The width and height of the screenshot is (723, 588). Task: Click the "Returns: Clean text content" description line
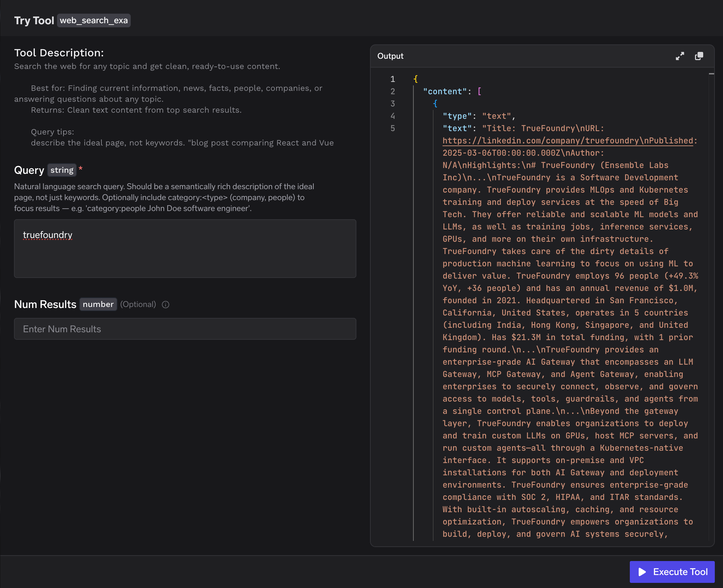[x=136, y=110]
